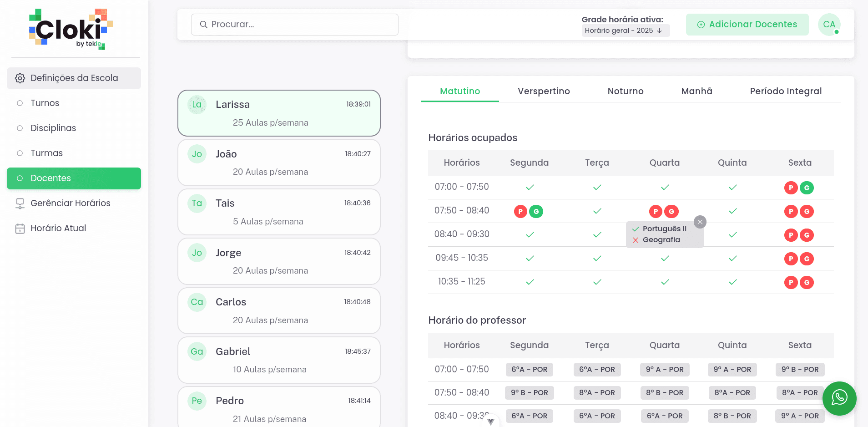868x427 pixels.
Task: Click the Cloki logo
Action: 71,29
